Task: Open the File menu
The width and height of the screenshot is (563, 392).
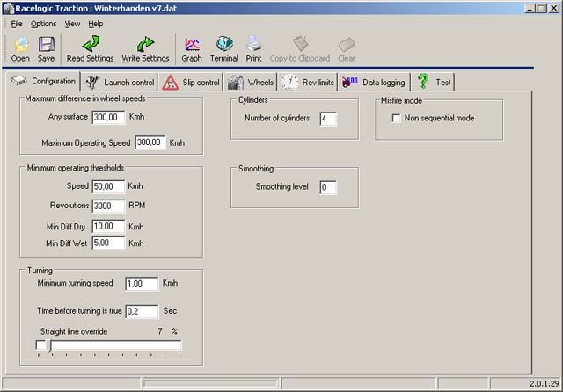Action: coord(17,24)
